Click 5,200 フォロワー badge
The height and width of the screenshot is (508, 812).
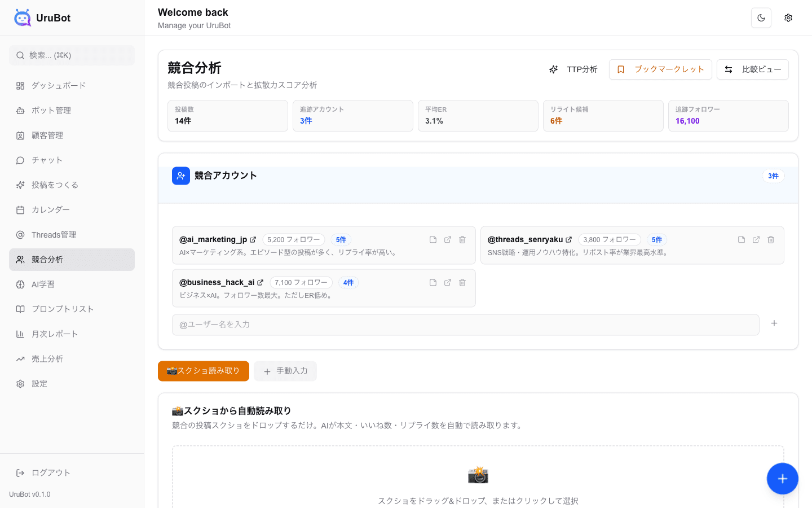tap(294, 240)
